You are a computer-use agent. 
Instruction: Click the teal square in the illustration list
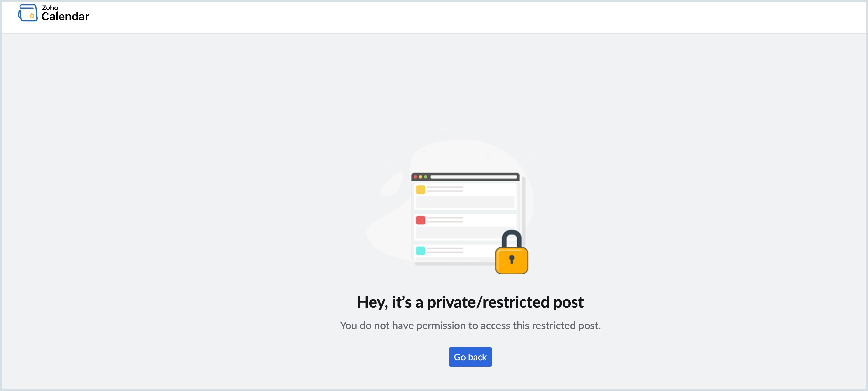tap(420, 250)
